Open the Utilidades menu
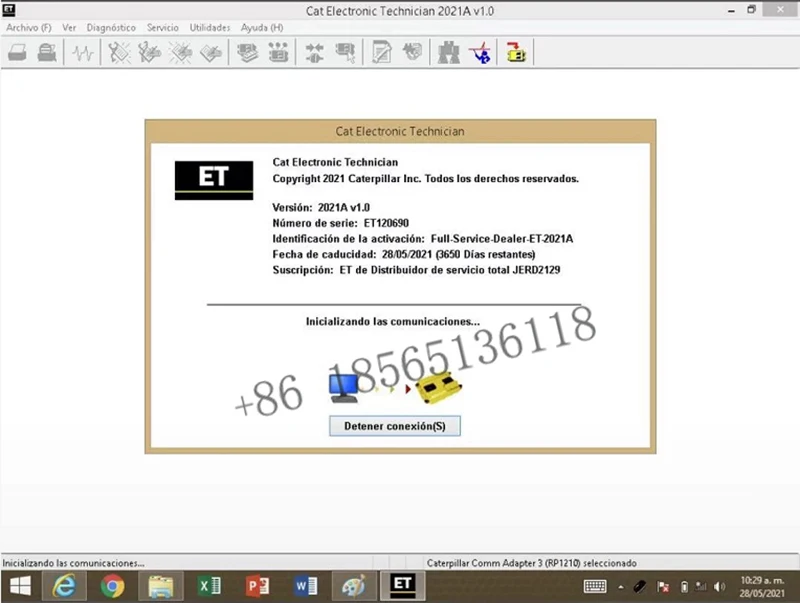This screenshot has height=603, width=800. (210, 28)
